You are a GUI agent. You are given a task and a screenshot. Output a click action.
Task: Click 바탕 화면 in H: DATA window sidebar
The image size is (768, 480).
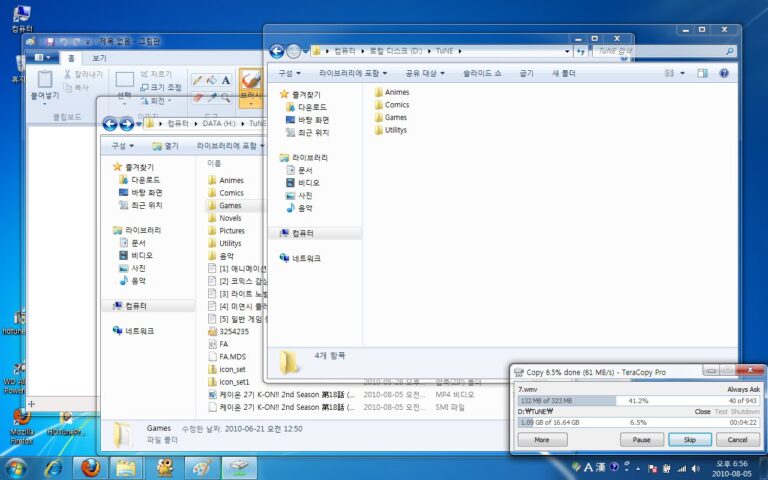pyautogui.click(x=141, y=193)
